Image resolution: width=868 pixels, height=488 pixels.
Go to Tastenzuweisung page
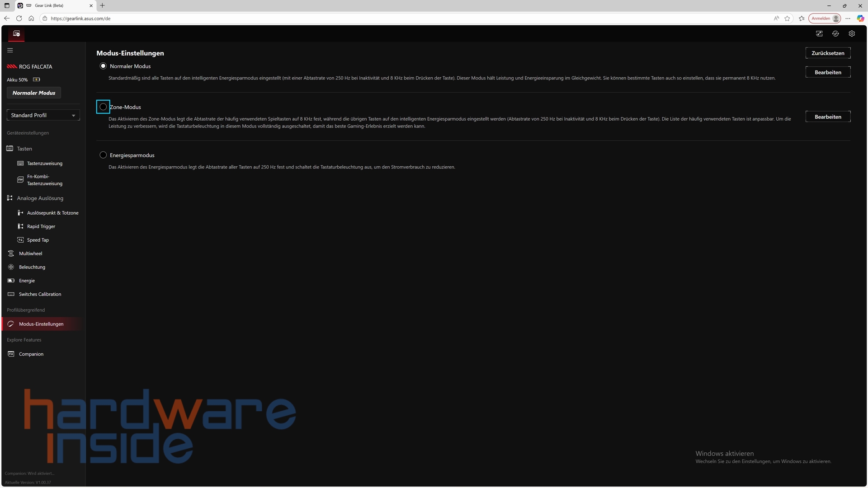(44, 164)
